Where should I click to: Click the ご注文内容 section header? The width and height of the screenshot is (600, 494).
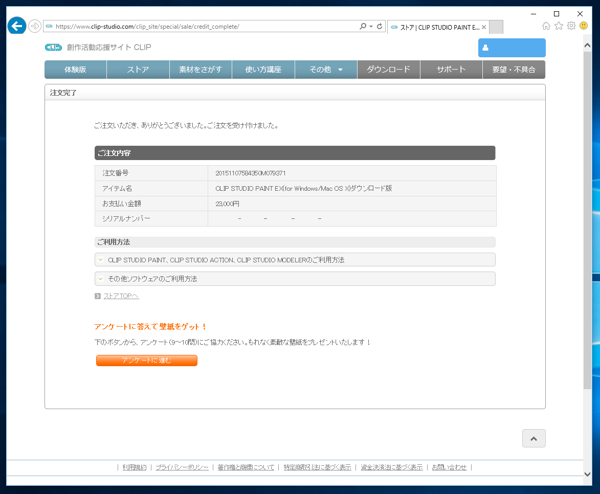tap(295, 153)
